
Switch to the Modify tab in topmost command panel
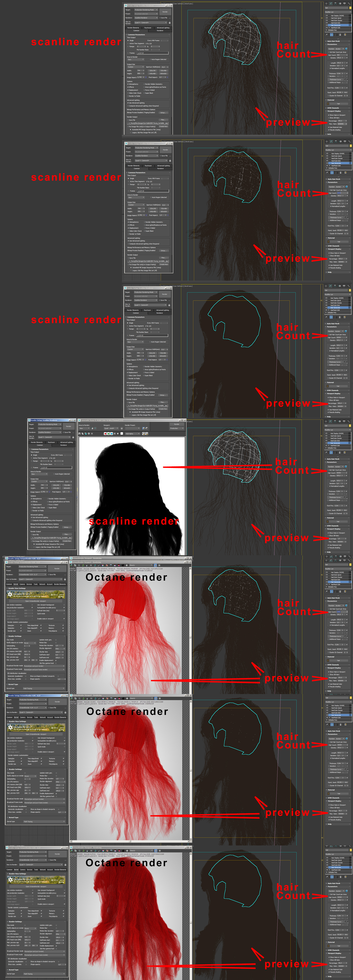pyautogui.click(x=331, y=3)
